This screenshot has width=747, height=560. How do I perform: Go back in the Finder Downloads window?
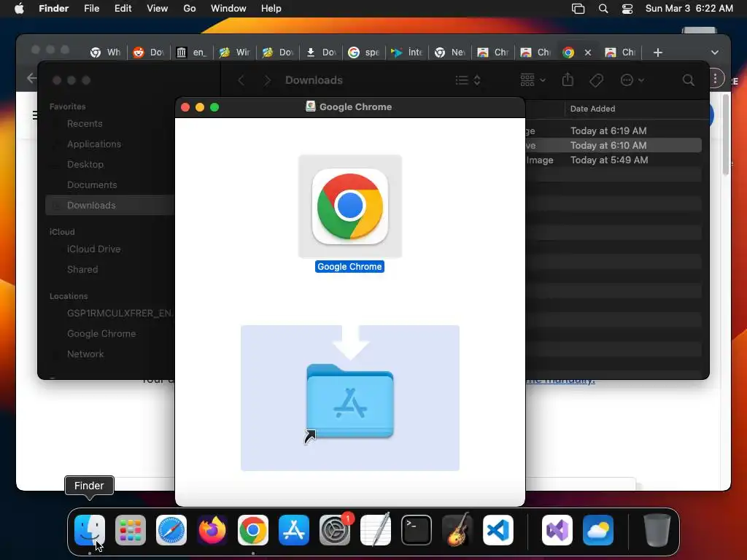coord(241,80)
